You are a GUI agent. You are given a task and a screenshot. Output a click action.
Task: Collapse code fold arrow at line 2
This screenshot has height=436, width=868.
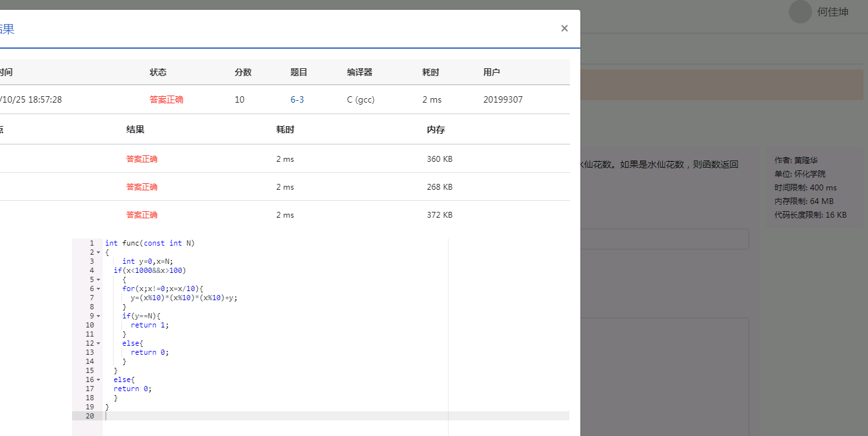point(98,252)
